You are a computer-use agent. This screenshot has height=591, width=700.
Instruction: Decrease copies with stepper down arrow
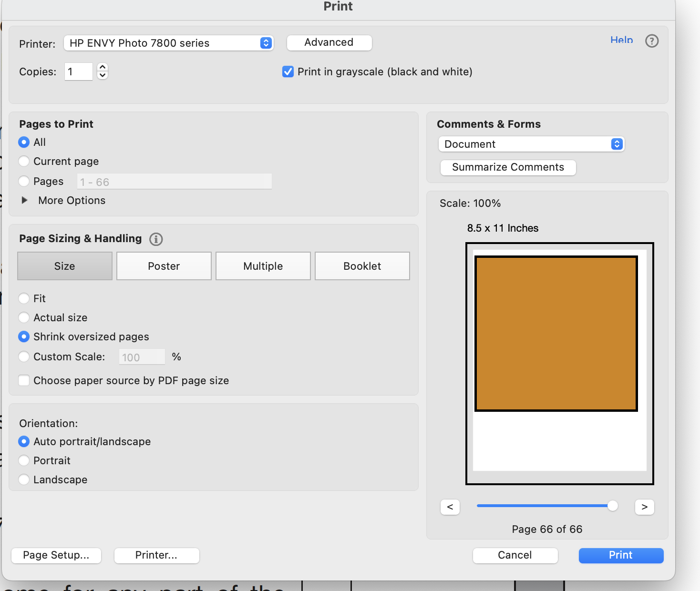(103, 75)
